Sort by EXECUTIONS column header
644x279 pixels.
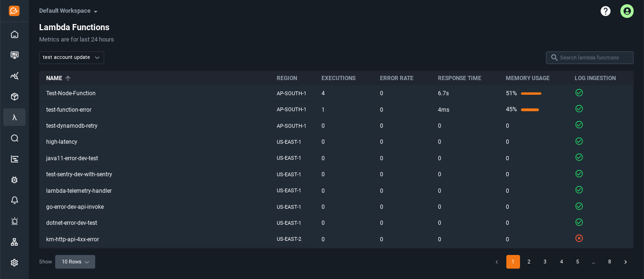(339, 78)
